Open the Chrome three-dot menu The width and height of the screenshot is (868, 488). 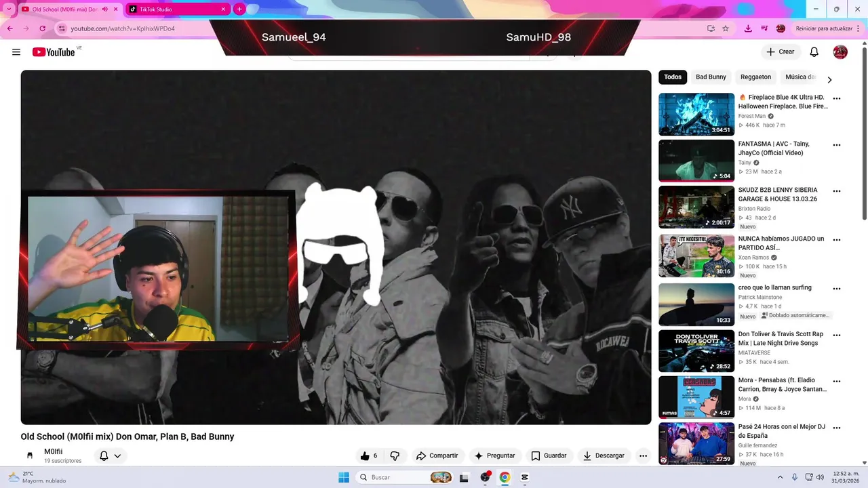click(x=859, y=28)
